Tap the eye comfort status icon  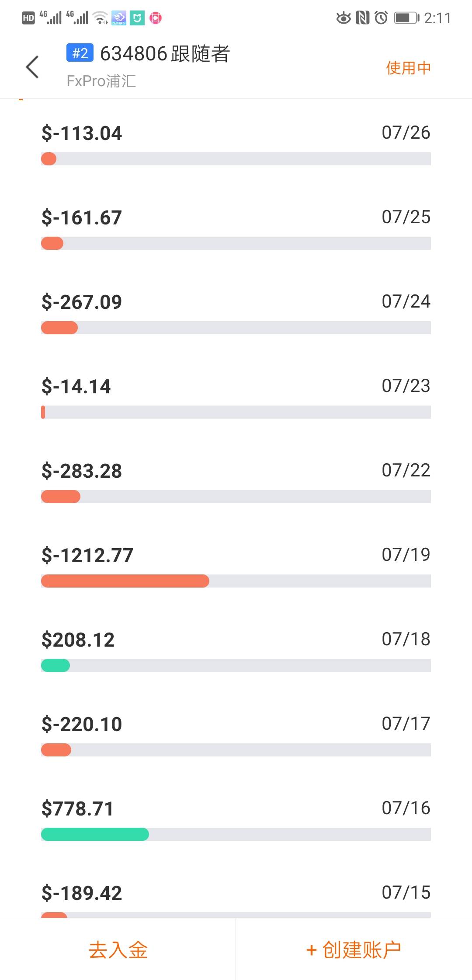coord(344,18)
